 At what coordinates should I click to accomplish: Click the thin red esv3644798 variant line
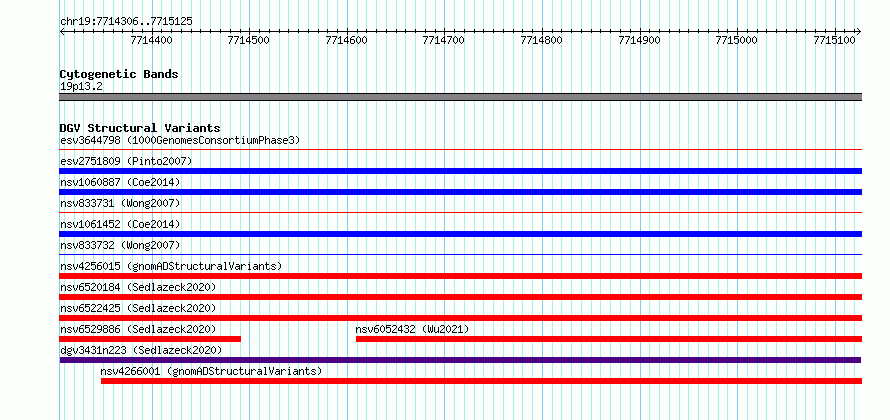click(x=460, y=150)
